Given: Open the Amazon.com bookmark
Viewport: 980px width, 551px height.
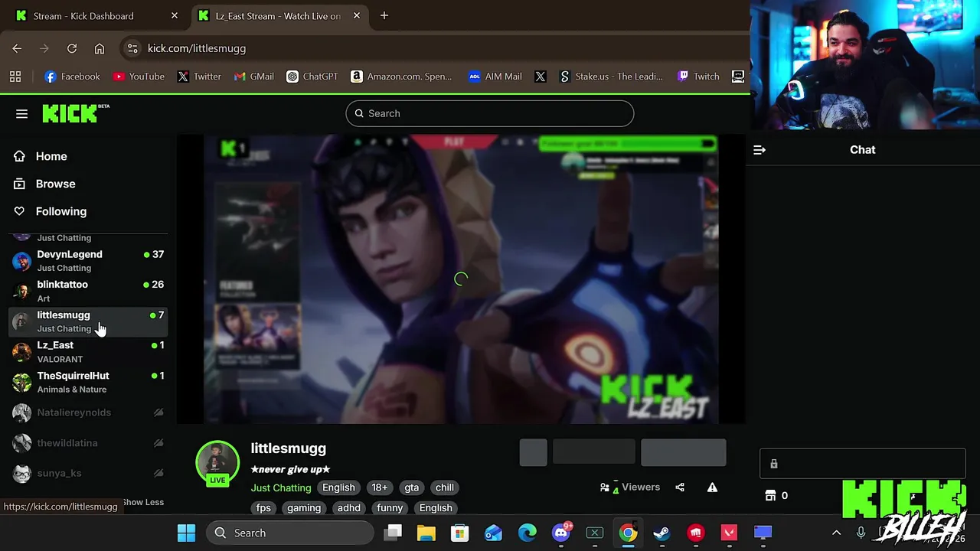Looking at the screenshot, I should (x=401, y=77).
